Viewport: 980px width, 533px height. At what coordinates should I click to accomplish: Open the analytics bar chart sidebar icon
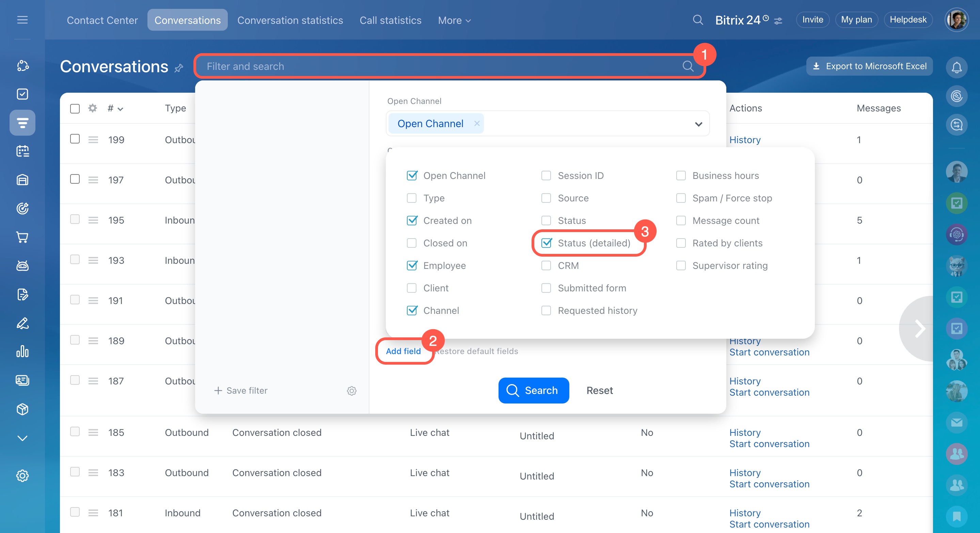click(22, 351)
